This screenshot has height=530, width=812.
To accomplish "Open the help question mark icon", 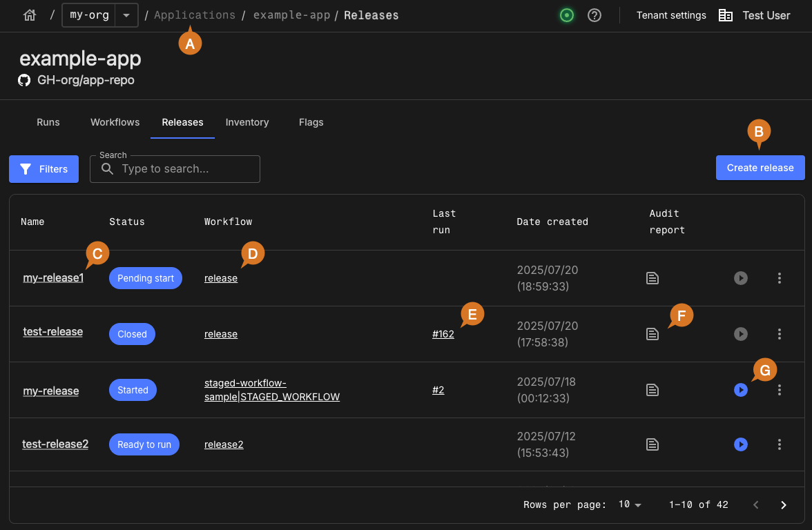I will point(594,15).
